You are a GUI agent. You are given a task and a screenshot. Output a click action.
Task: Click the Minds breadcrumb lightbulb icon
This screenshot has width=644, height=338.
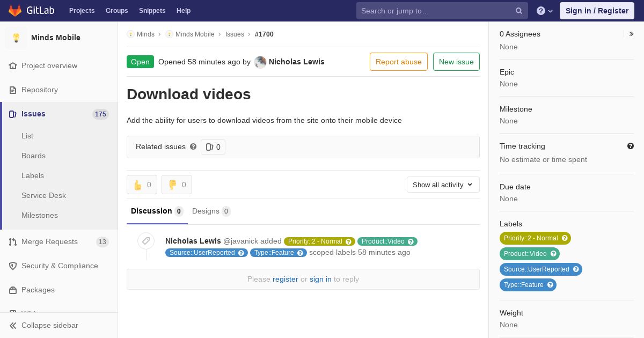(130, 34)
